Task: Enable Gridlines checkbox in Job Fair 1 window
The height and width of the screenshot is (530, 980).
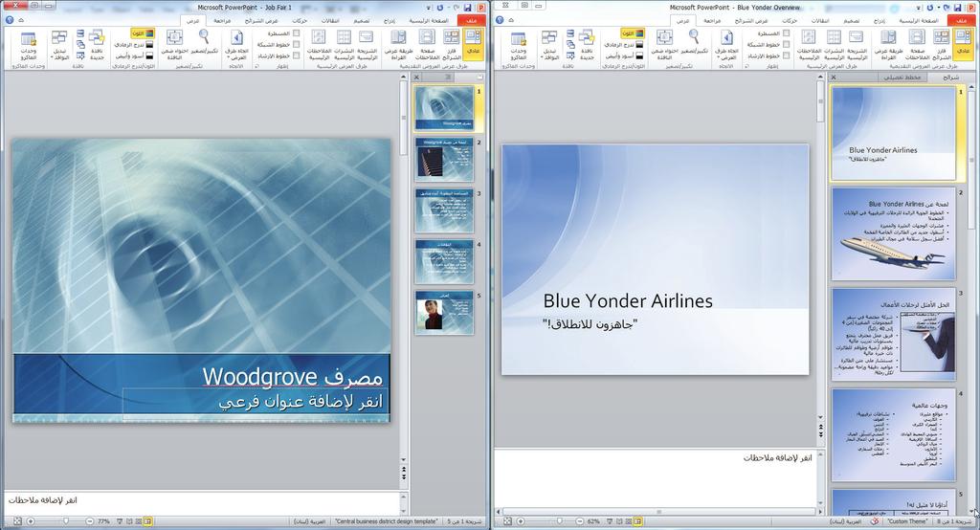Action: [x=297, y=44]
